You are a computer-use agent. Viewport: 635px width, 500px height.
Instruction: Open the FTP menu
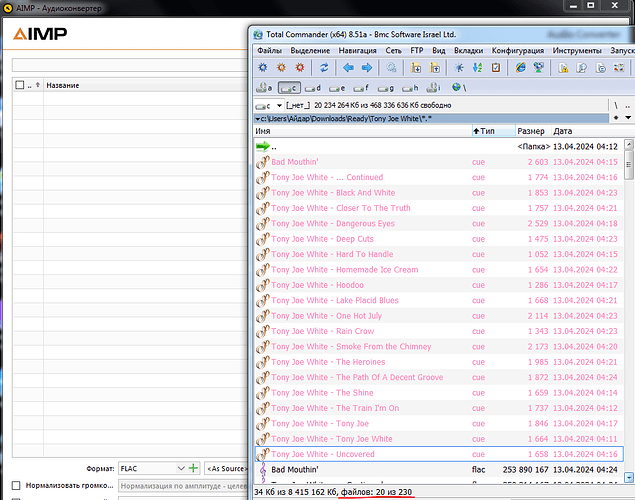[417, 51]
